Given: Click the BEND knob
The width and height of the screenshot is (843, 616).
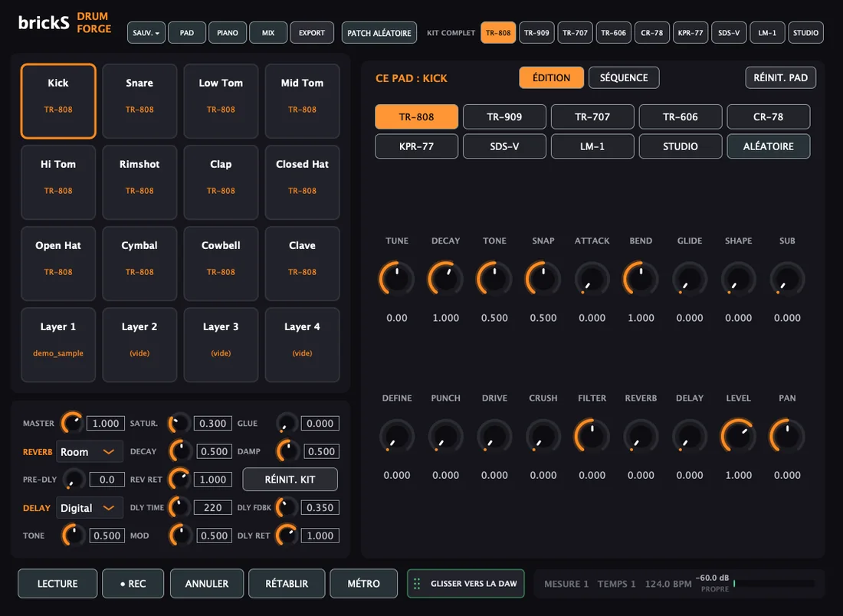Looking at the screenshot, I should (641, 278).
